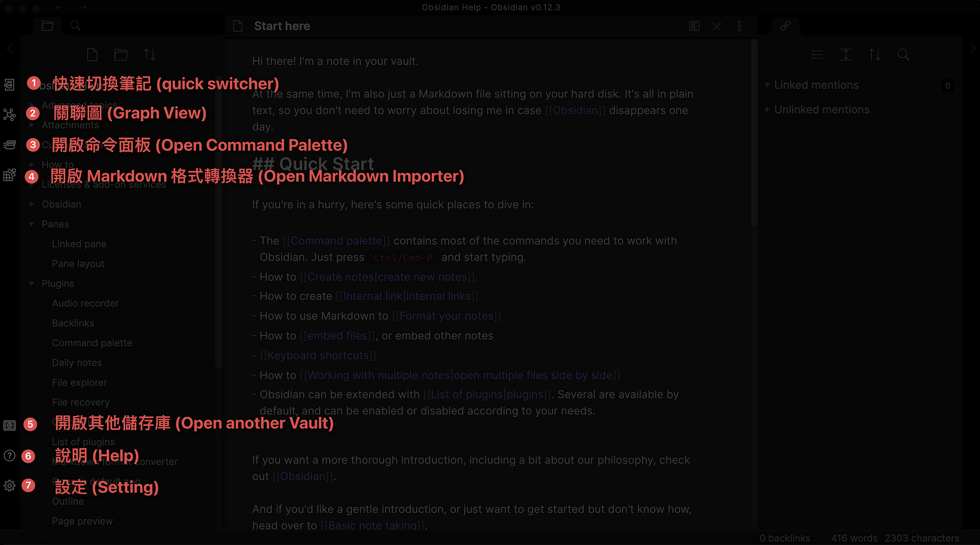The width and height of the screenshot is (980, 545).
Task: Select the backlinks link tab in right sidebar
Action: [x=785, y=25]
